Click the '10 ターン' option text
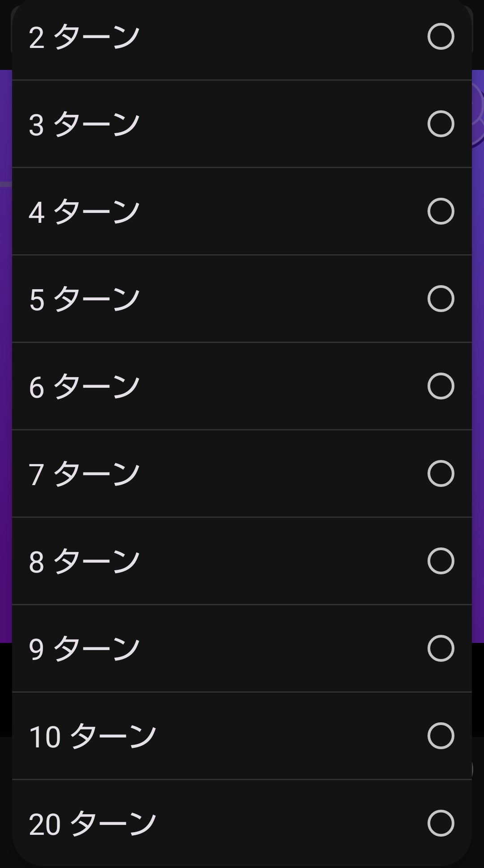Screen dimensions: 484x868 (92, 737)
